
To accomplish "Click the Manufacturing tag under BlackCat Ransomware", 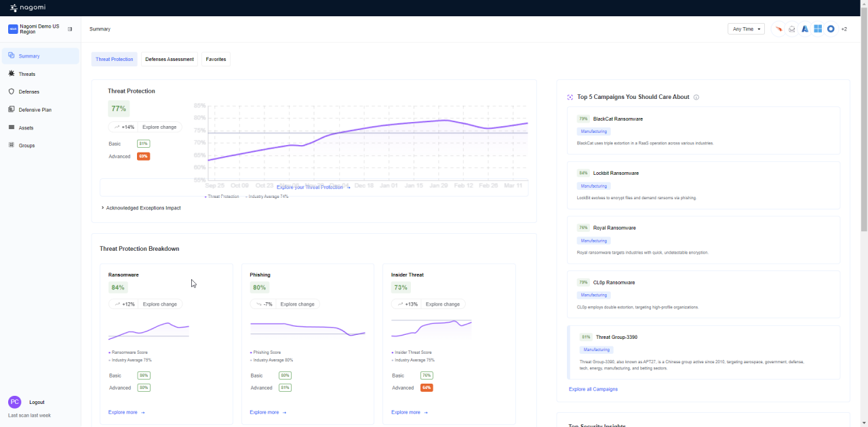I will click(x=594, y=131).
